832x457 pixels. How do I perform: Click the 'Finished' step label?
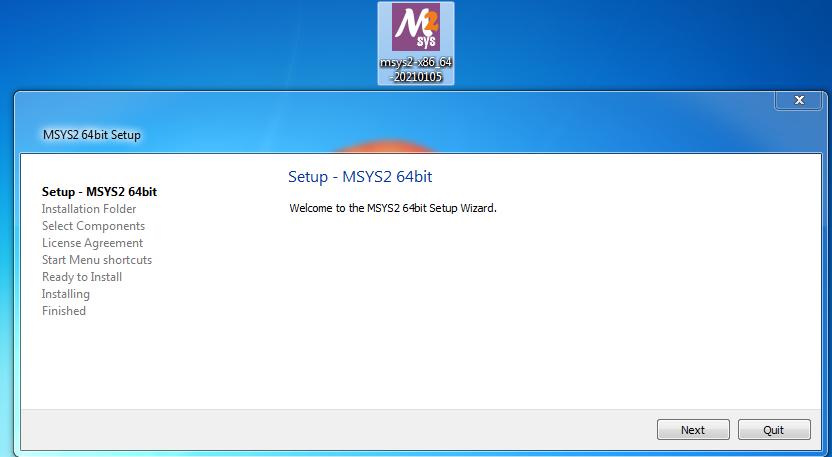(x=64, y=311)
